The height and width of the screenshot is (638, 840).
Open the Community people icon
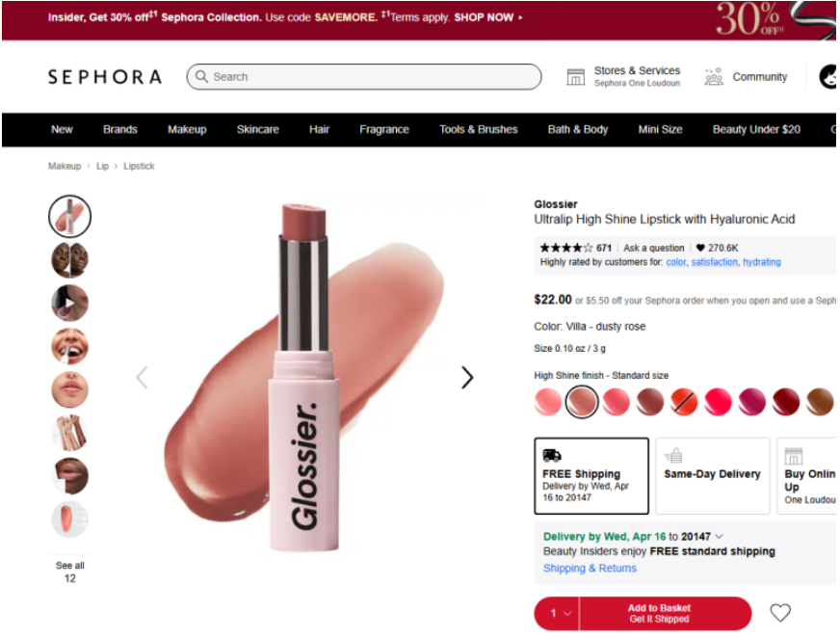coord(714,77)
